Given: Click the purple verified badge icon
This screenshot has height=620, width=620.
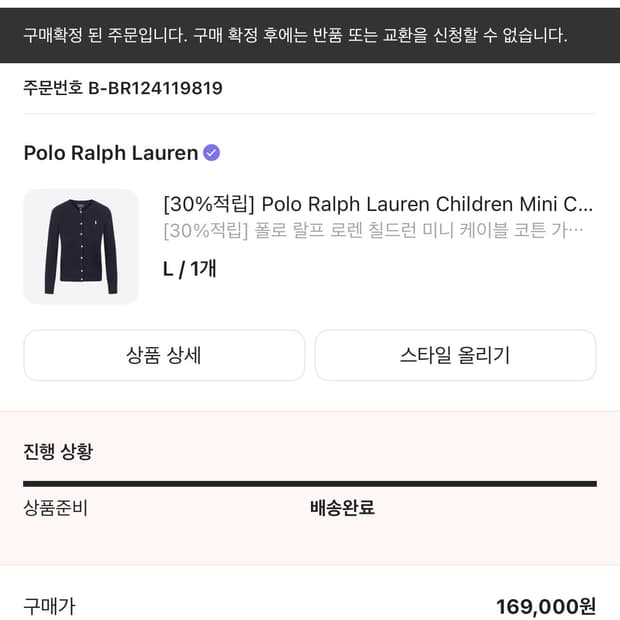Looking at the screenshot, I should [211, 153].
